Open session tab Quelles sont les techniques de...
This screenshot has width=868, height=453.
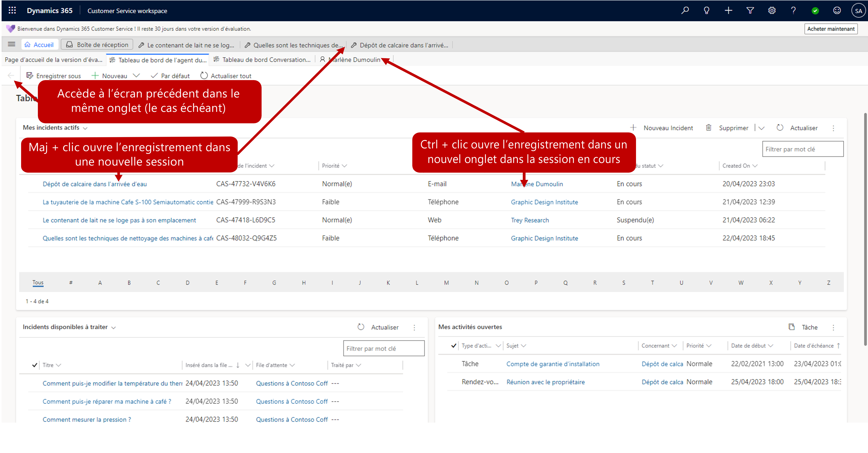click(294, 45)
